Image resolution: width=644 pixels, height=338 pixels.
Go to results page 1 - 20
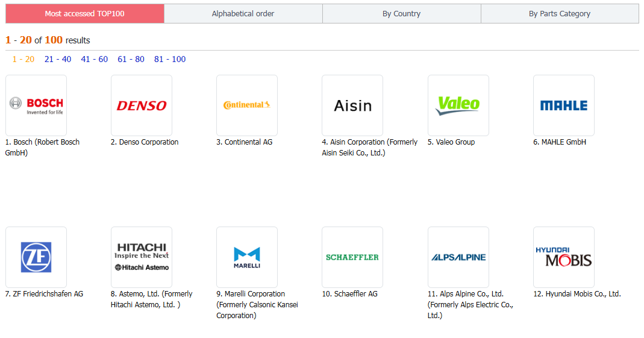23,59
